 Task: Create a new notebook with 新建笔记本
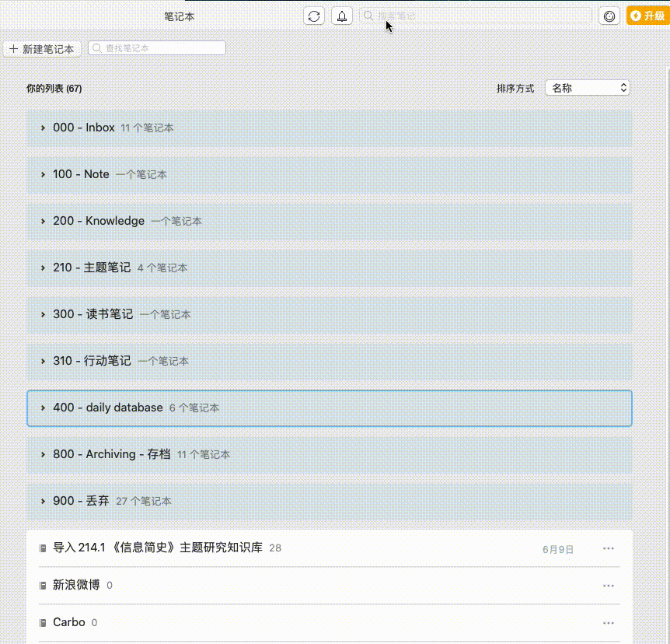(42, 49)
